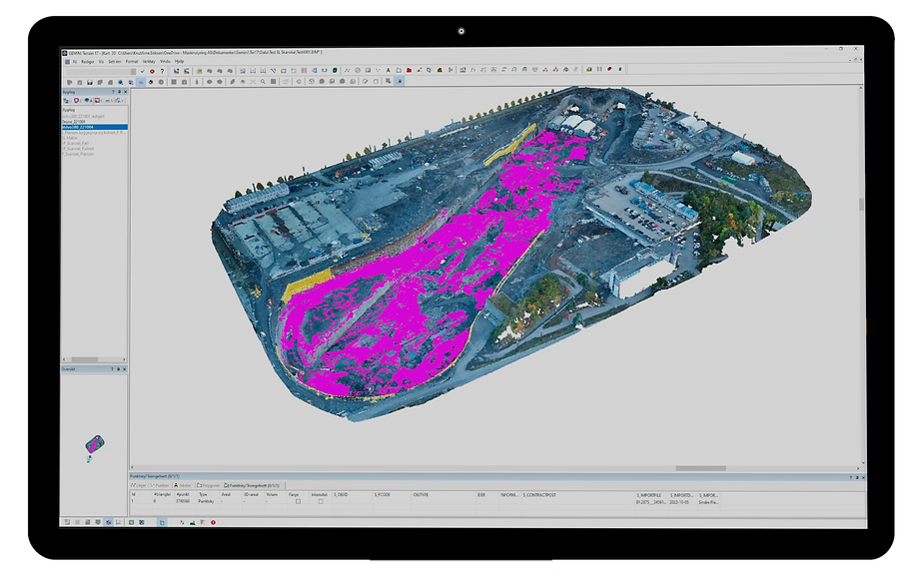Click the red exclamation icon in the bottom panel
Screen dimensions: 924x580
(213, 521)
